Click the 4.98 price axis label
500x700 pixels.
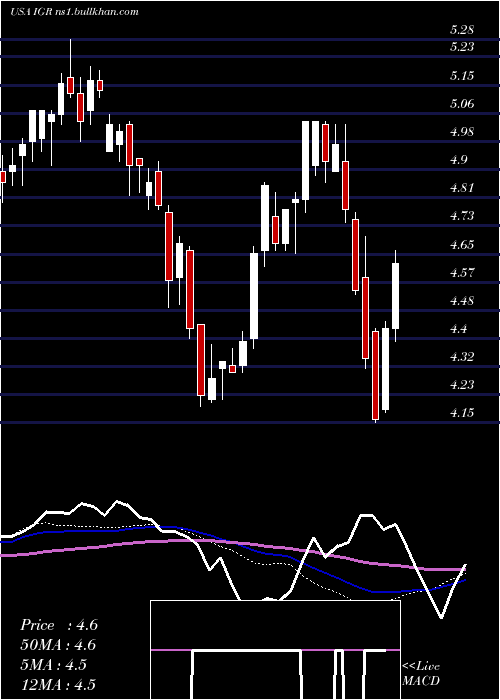pyautogui.click(x=461, y=132)
